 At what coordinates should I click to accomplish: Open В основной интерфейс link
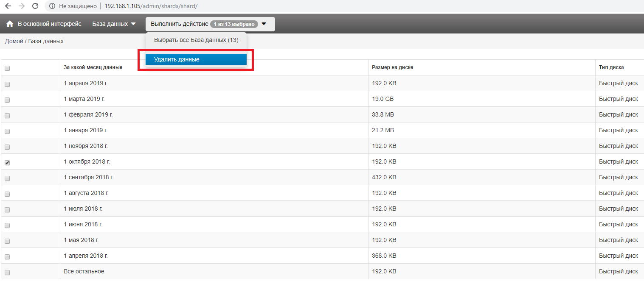49,24
